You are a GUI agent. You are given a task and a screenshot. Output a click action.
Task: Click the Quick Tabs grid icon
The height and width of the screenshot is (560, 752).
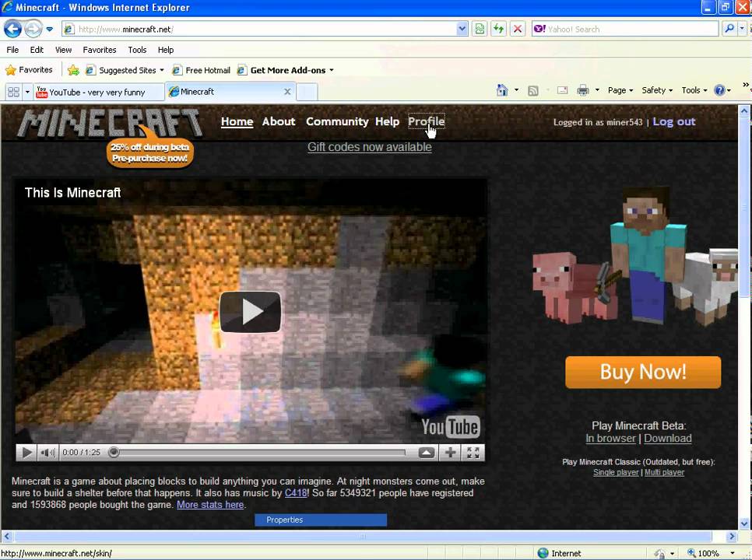[x=13, y=92]
